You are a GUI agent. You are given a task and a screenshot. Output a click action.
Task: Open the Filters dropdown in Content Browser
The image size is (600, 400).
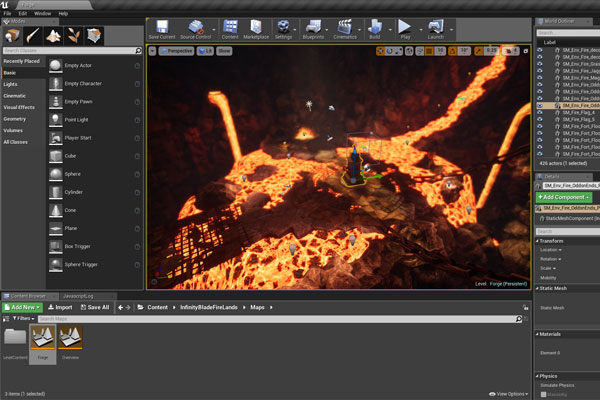(x=24, y=318)
